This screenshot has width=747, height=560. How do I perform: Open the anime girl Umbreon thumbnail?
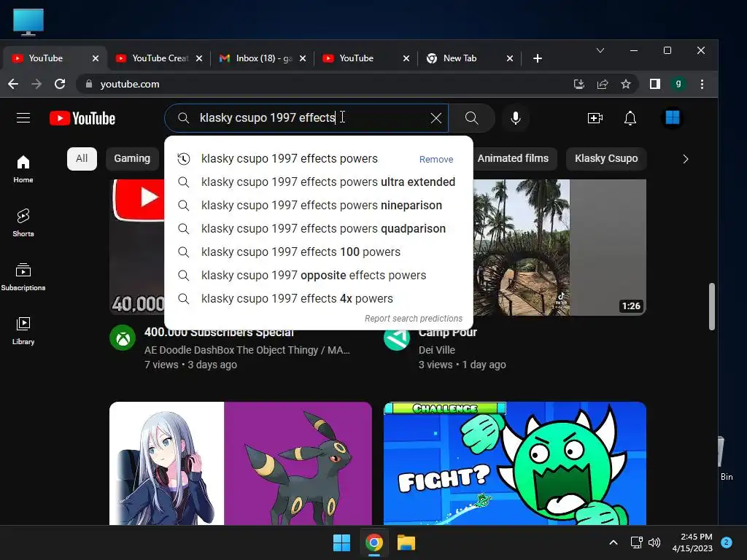click(x=241, y=463)
